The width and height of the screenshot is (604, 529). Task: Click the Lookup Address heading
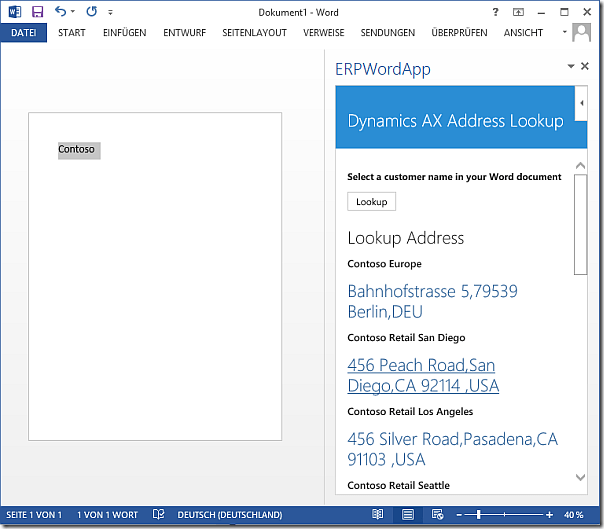pos(406,238)
